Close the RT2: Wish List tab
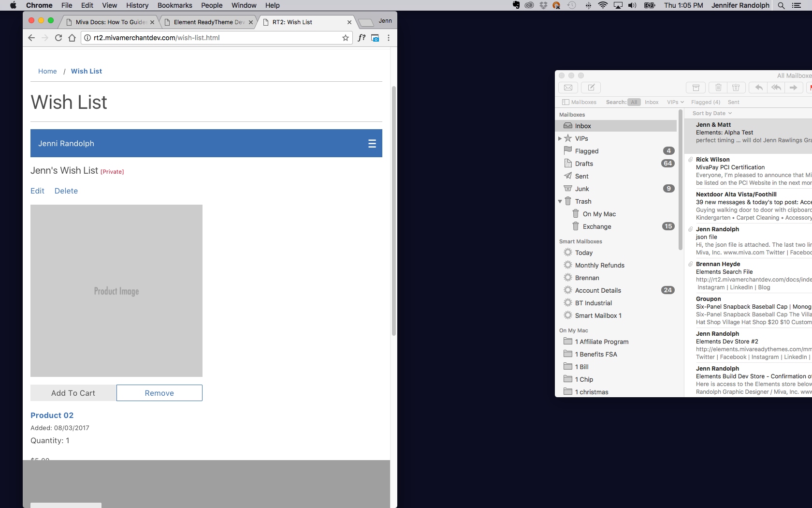This screenshot has width=812, height=508. click(349, 22)
